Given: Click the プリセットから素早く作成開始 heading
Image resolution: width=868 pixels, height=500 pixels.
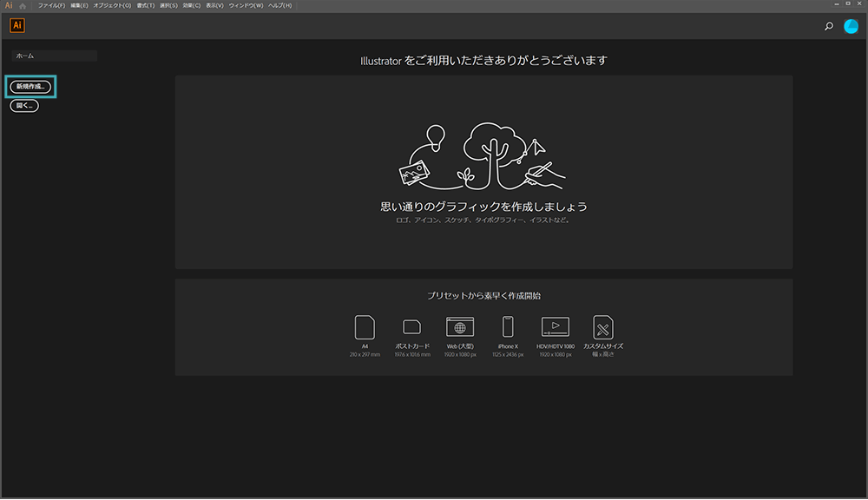Looking at the screenshot, I should 483,296.
